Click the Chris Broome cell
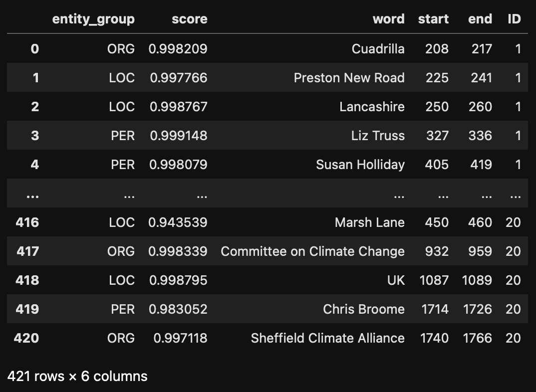Screen dimensions: 536x392 pyautogui.click(x=363, y=309)
